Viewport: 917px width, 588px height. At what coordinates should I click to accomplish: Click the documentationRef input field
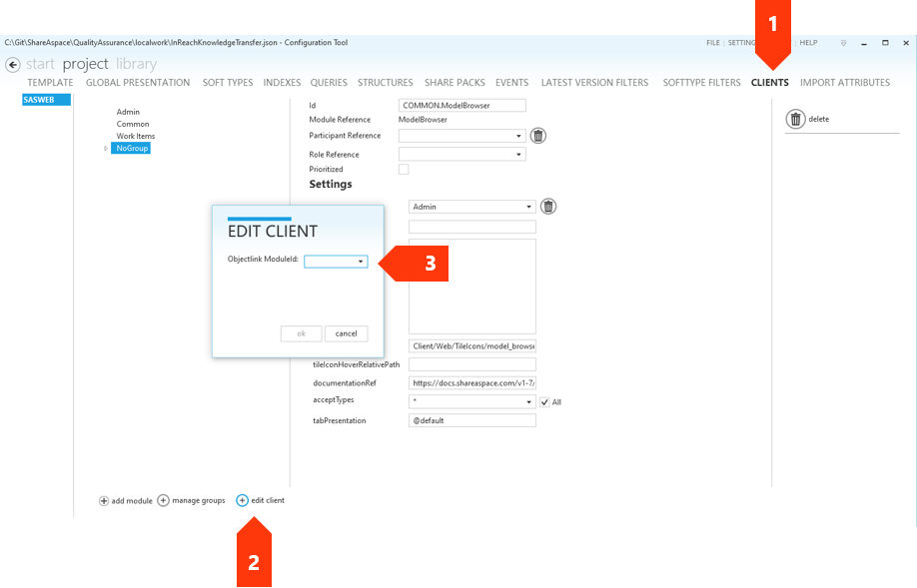[x=472, y=383]
